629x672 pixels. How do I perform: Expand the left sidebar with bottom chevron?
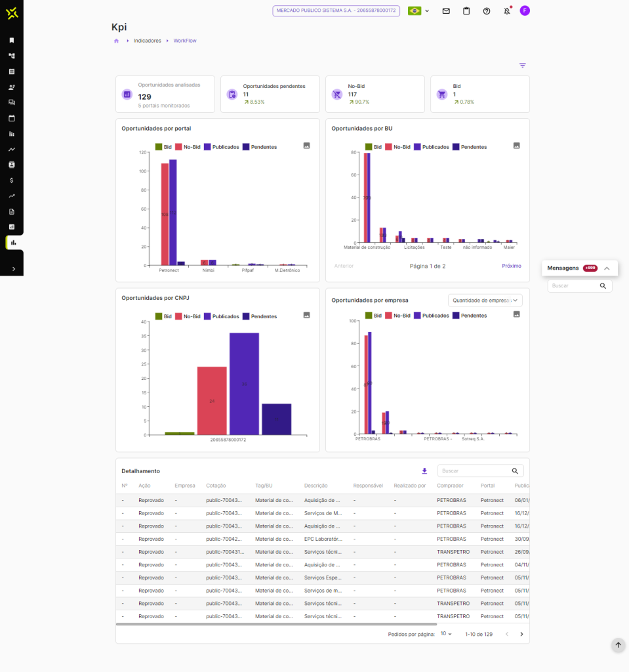point(14,268)
